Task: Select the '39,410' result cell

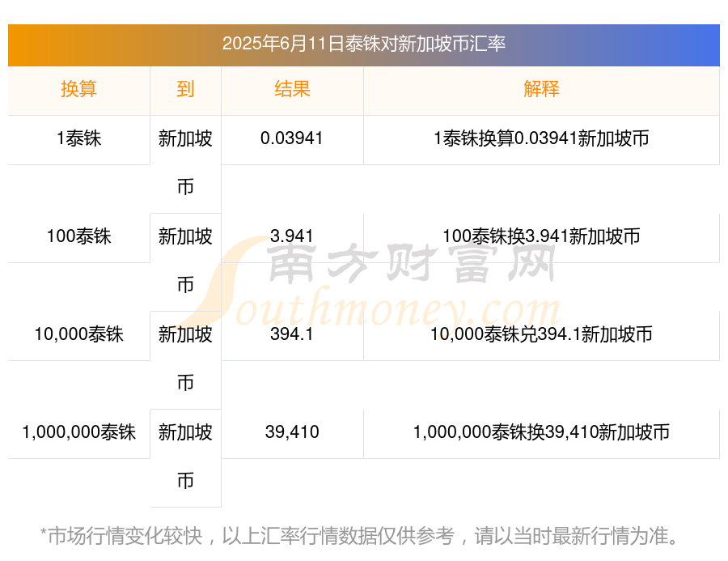Action: [x=292, y=432]
